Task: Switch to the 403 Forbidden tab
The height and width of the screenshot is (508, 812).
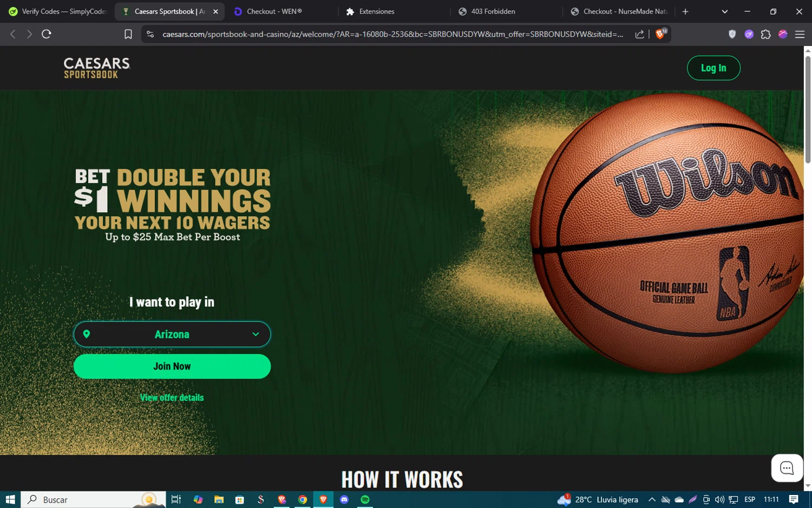Action: pos(506,11)
